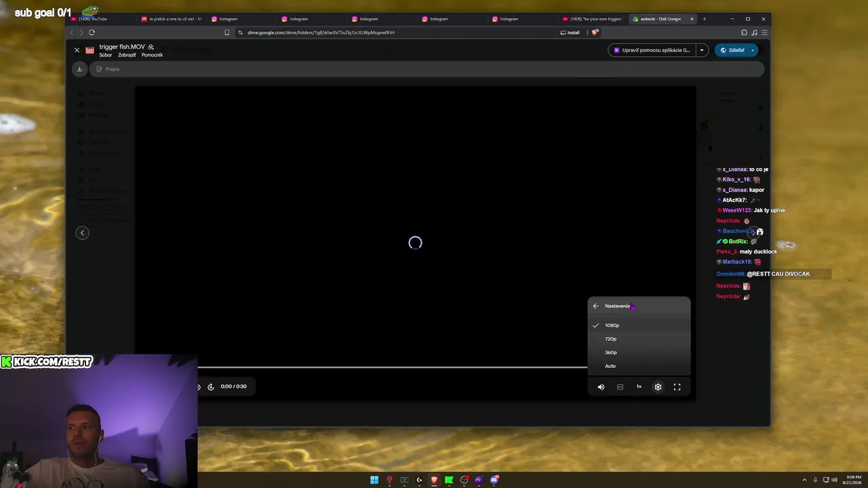The height and width of the screenshot is (488, 868).
Task: Bookmark this page
Action: 227,33
